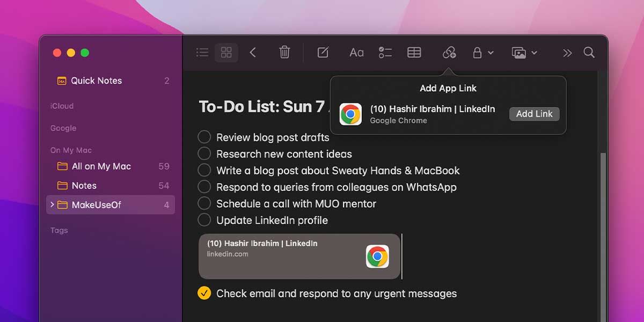Open the LinkedIn link card in note
The height and width of the screenshot is (322, 644).
(299, 256)
